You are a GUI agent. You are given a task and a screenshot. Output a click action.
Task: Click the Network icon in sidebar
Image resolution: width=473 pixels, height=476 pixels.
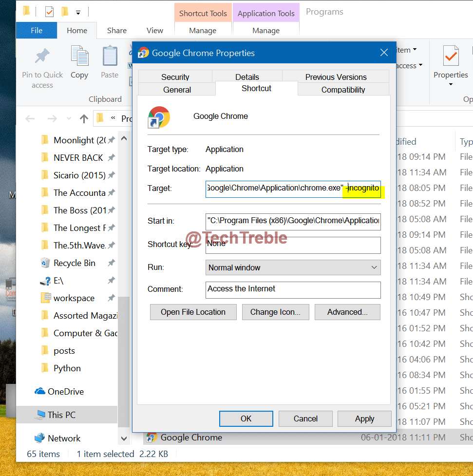[x=39, y=438]
